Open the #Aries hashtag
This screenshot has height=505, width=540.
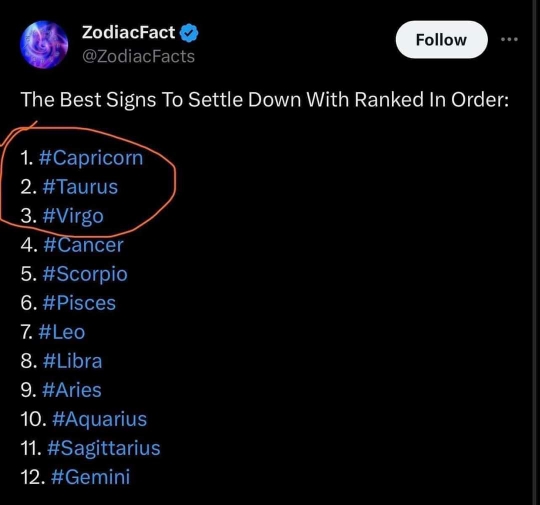(x=72, y=390)
